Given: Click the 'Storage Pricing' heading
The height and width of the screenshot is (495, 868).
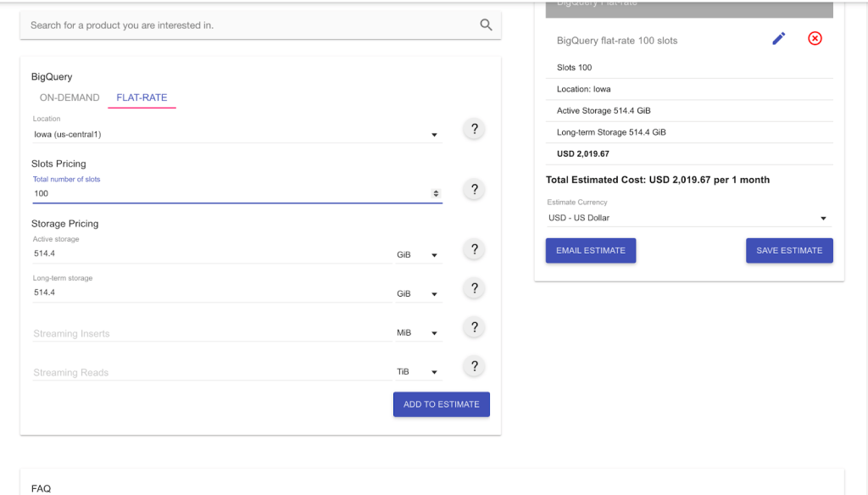Looking at the screenshot, I should point(64,224).
